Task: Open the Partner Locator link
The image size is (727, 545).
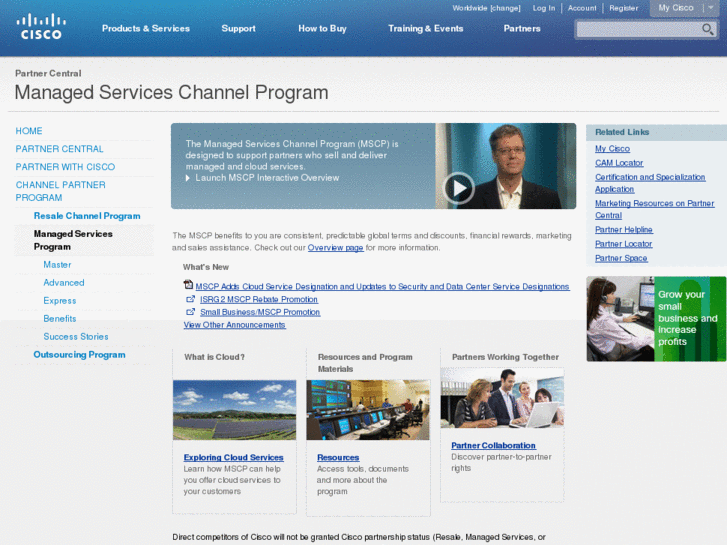Action: (623, 244)
